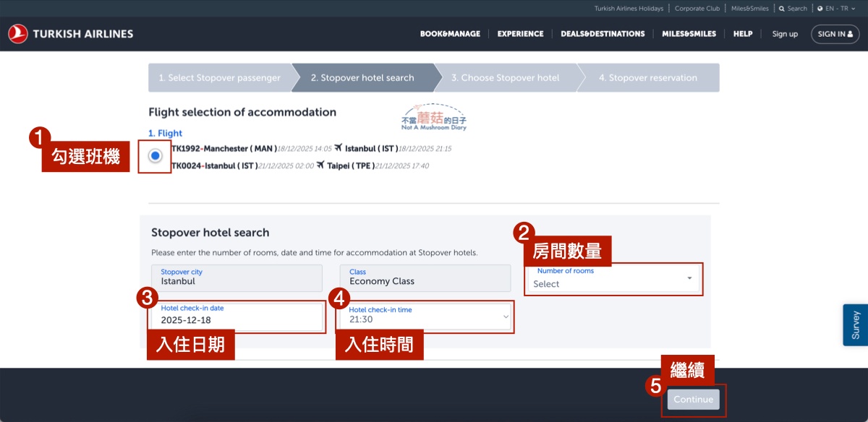Expand the Hotel check-in time dropdown
Image resolution: width=868 pixels, height=422 pixels.
[x=425, y=316]
